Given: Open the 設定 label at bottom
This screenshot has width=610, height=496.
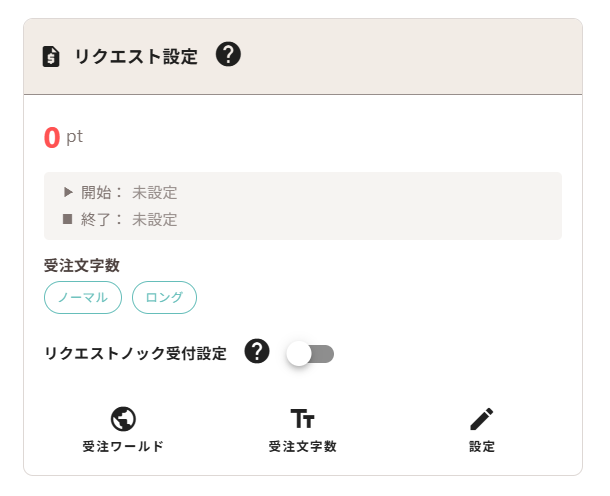Looking at the screenshot, I should tap(482, 446).
